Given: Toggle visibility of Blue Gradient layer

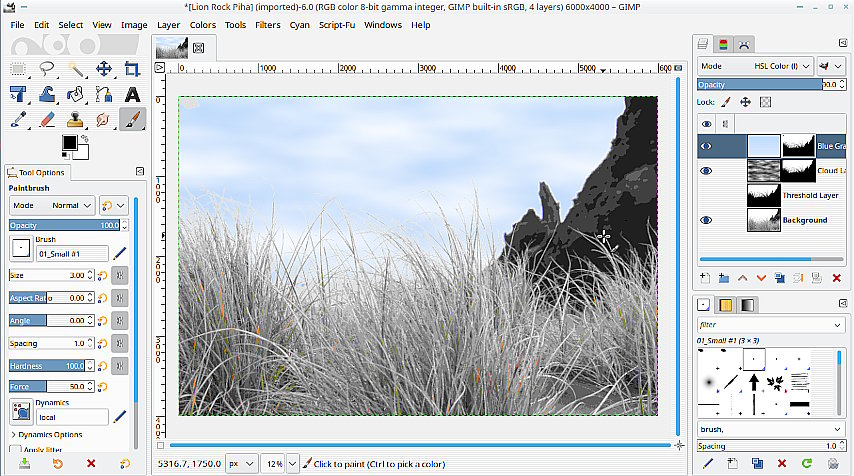Looking at the screenshot, I should tap(706, 146).
